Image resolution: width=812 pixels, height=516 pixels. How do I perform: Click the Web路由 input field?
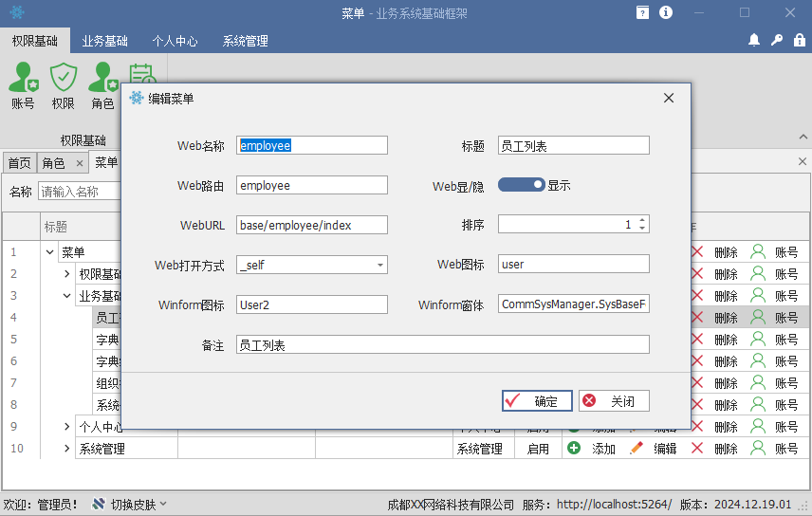[312, 185]
